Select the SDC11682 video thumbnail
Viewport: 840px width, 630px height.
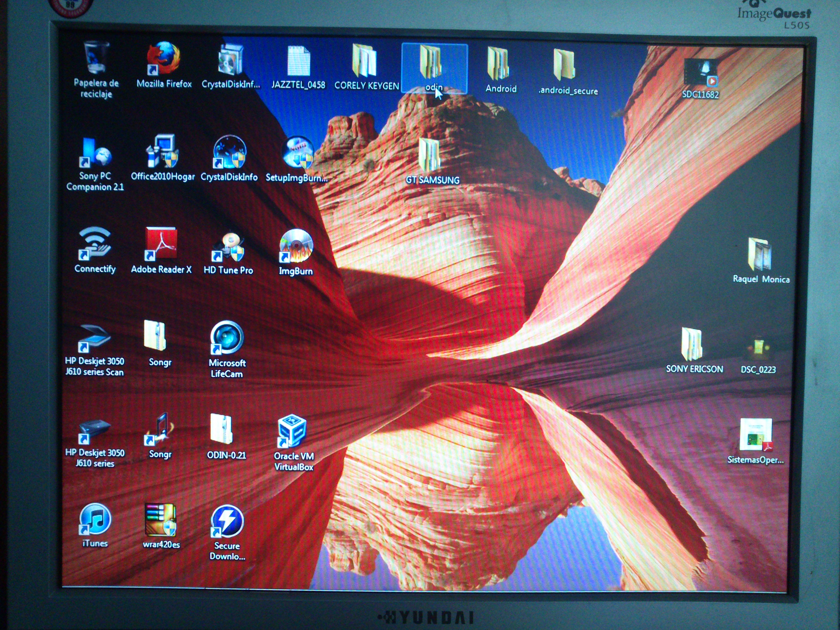pyautogui.click(x=700, y=72)
